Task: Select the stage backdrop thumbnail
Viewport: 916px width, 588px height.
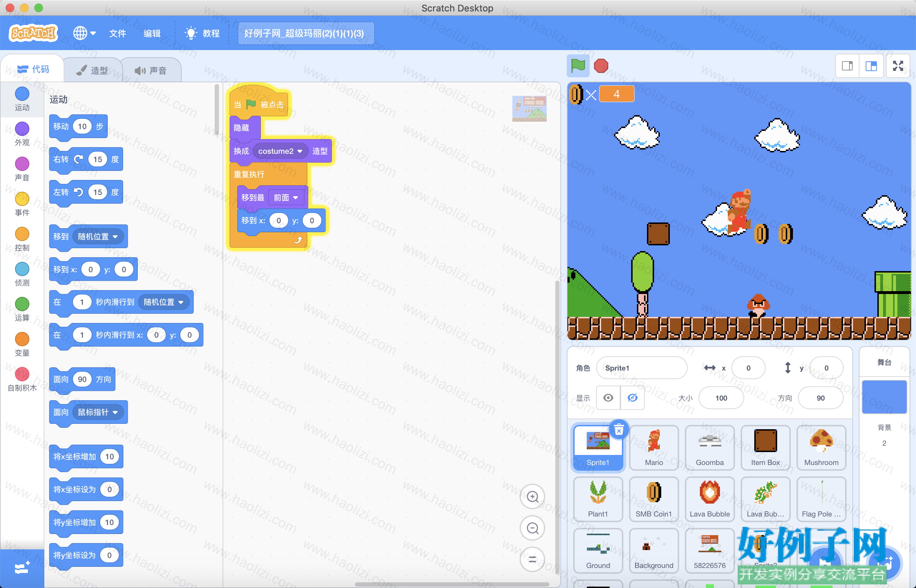Action: [x=884, y=397]
